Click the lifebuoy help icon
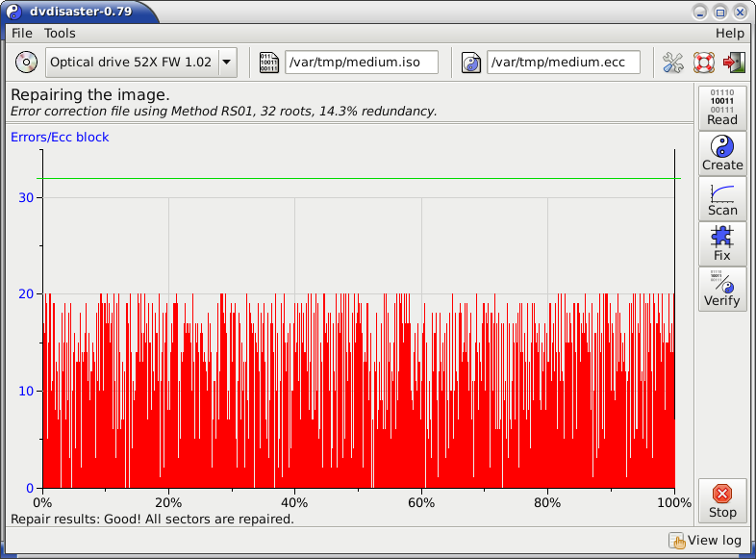The width and height of the screenshot is (756, 559). (x=704, y=63)
